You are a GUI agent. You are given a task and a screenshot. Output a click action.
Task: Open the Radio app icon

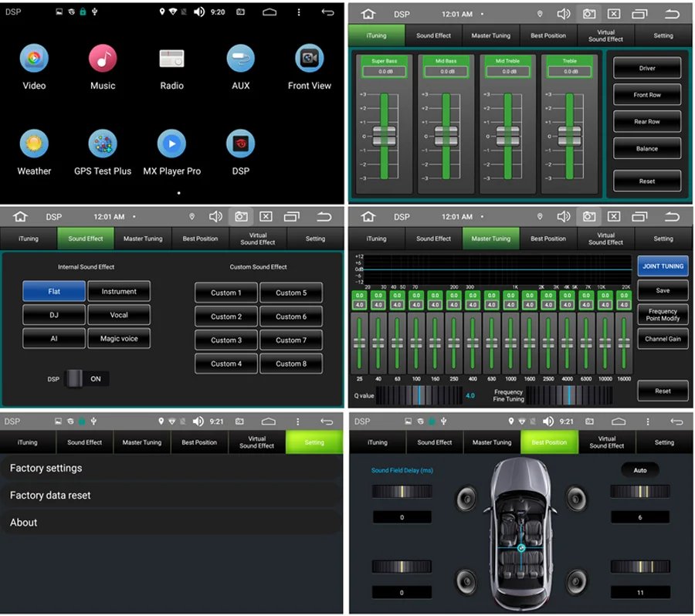171,59
